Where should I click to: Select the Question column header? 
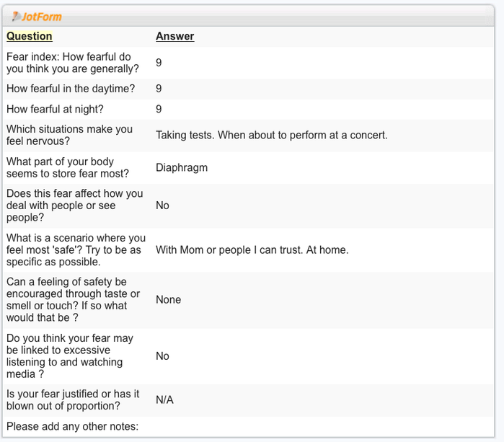point(30,36)
